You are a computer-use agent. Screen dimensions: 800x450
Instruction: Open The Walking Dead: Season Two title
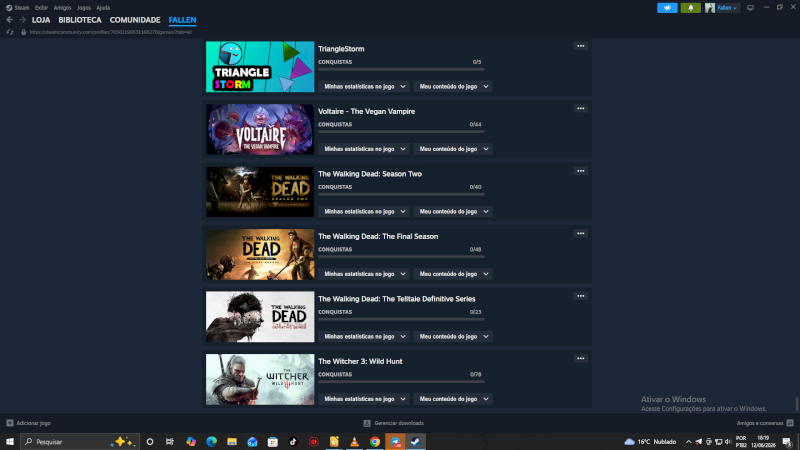(370, 174)
